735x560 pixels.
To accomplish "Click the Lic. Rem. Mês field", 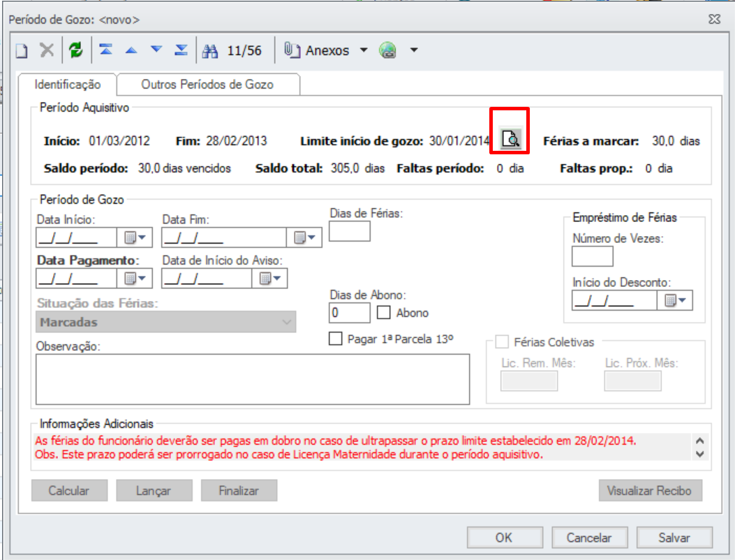I will (x=529, y=381).
